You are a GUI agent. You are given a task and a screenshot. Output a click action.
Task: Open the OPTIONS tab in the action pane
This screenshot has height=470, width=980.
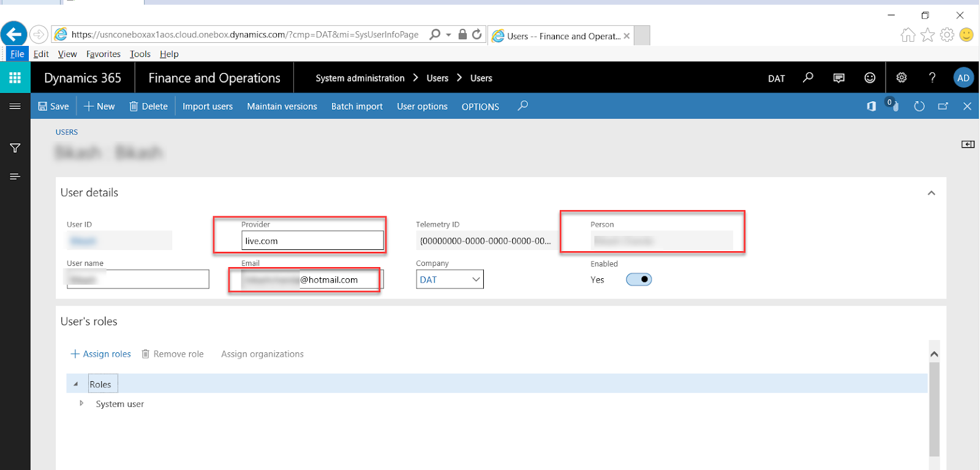point(480,107)
